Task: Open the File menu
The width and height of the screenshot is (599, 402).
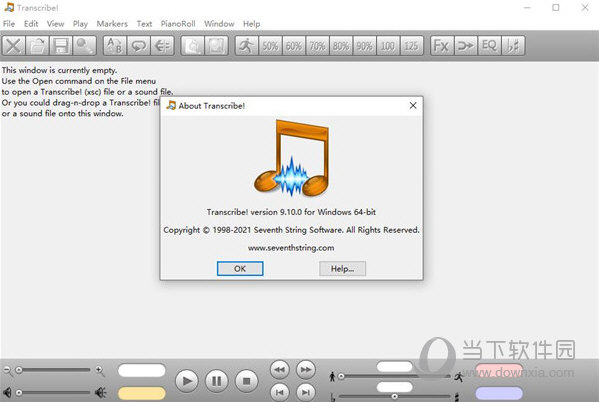Action: tap(9, 24)
